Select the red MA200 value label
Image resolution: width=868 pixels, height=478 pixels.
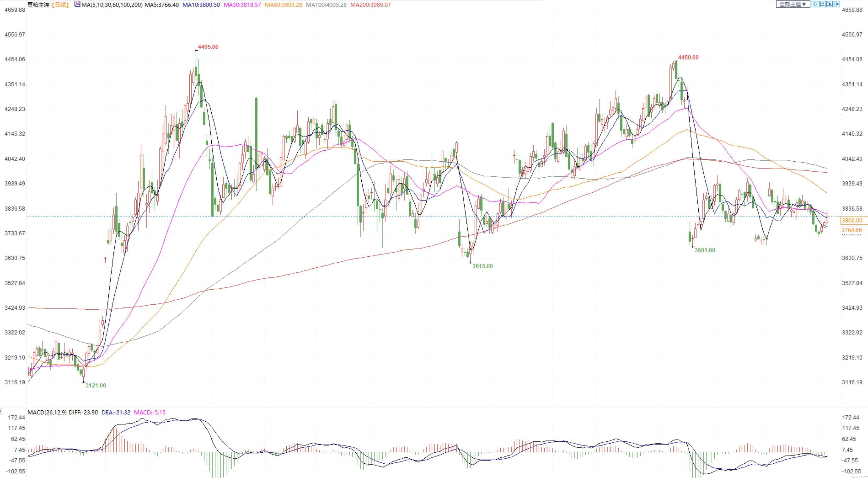tap(370, 5)
